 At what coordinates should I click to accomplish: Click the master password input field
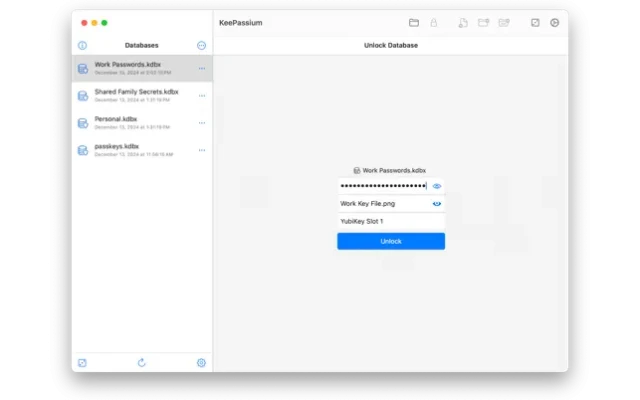383,186
